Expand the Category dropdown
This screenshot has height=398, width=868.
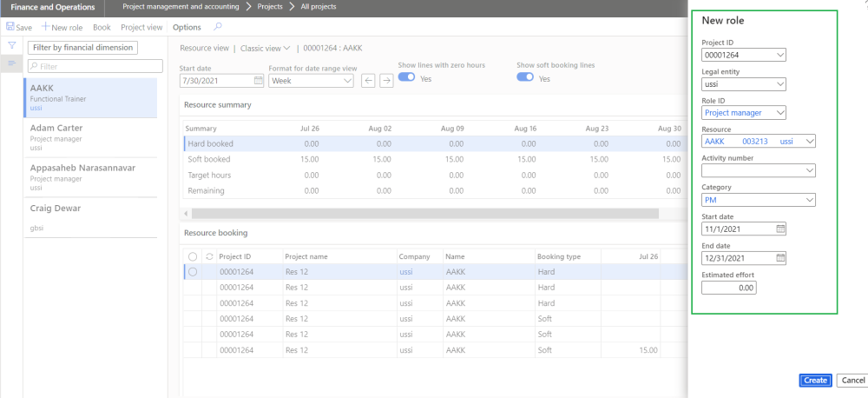(809, 200)
